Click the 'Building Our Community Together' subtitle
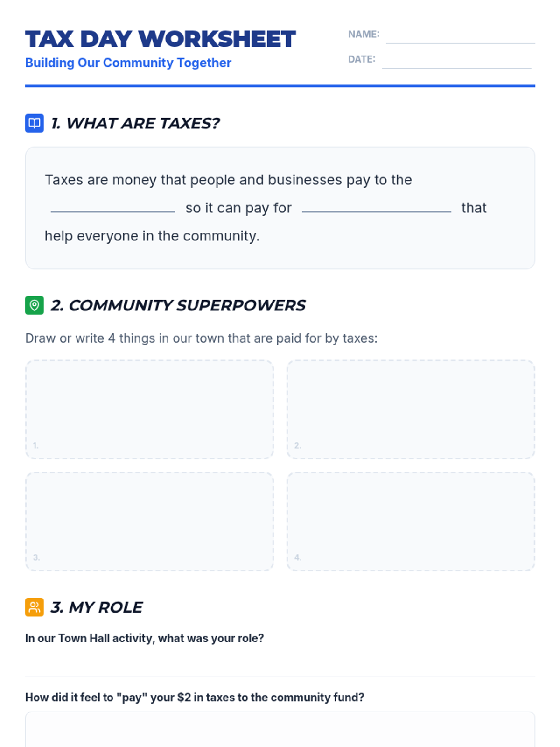Screen dimensions: 560x747 pos(128,63)
